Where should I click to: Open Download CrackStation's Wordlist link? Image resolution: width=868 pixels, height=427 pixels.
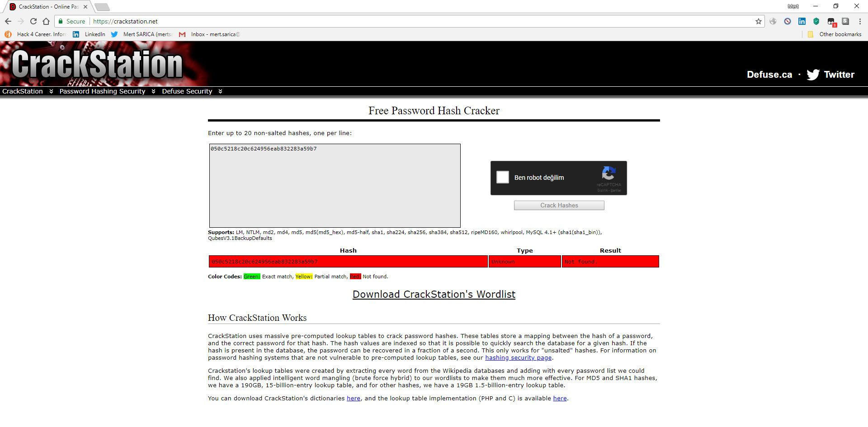(x=434, y=294)
